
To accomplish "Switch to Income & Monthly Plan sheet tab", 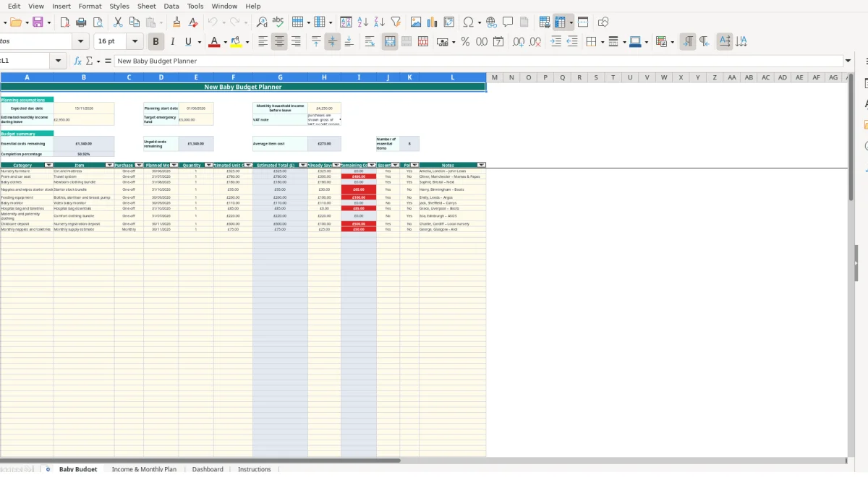I will (144, 469).
